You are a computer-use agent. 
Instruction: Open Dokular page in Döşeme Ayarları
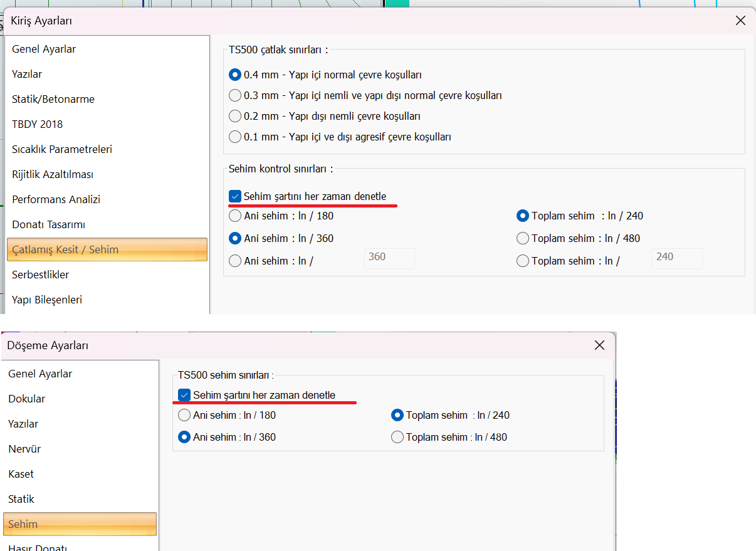(x=80, y=399)
